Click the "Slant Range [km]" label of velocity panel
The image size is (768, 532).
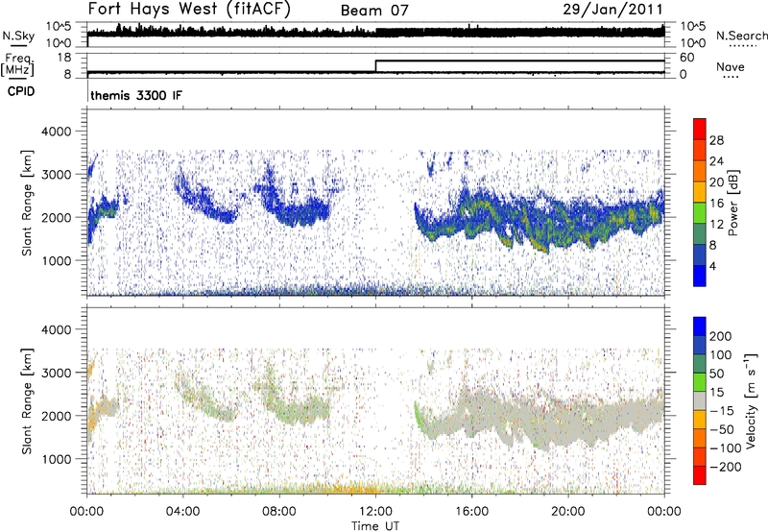pos(27,400)
